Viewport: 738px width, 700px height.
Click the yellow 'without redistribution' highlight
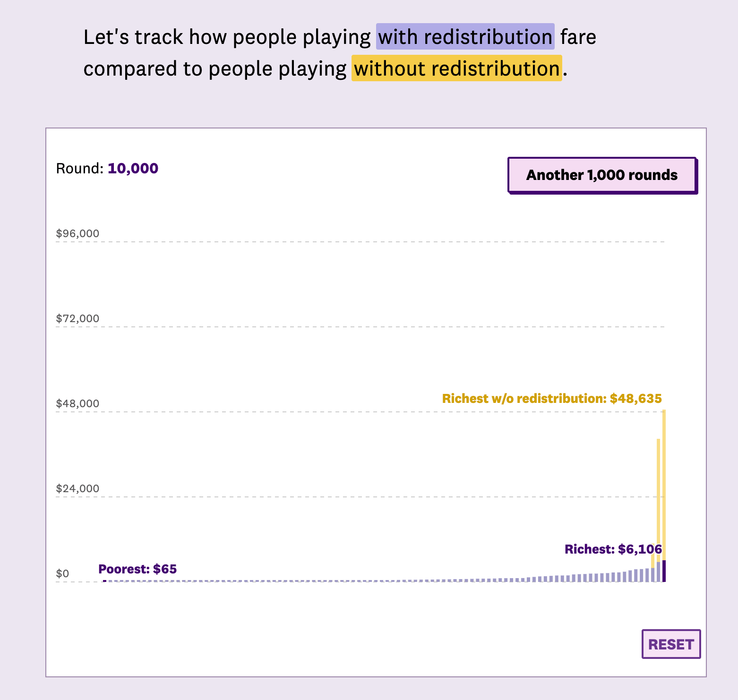(456, 68)
